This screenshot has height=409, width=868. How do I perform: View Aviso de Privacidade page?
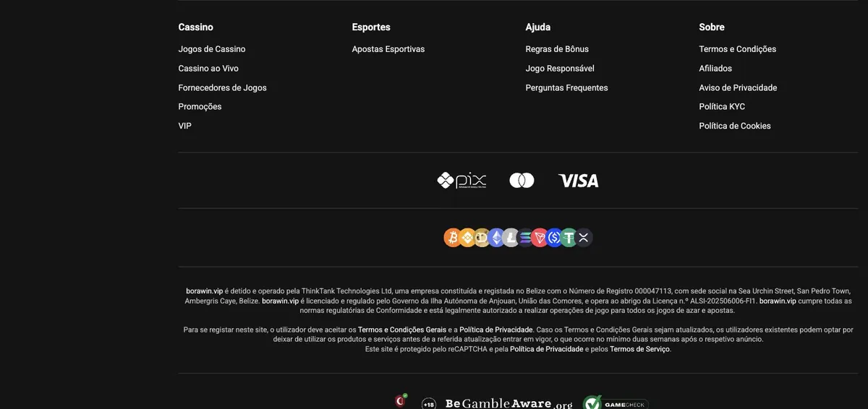tap(738, 87)
